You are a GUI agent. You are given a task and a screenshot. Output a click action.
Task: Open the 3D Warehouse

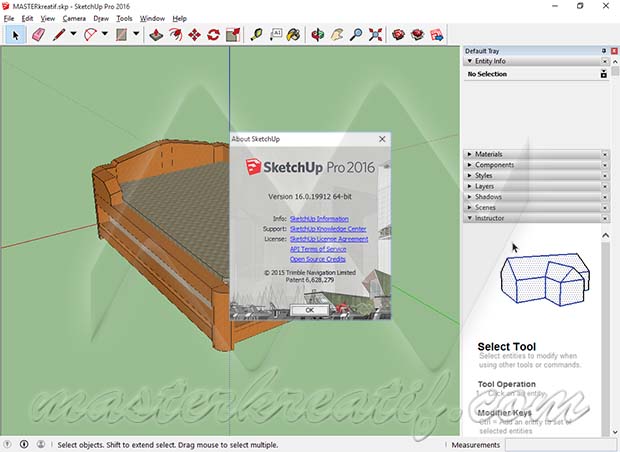coord(399,35)
